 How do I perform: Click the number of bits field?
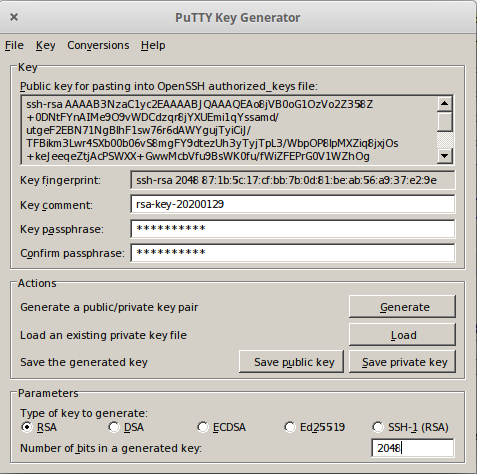pyautogui.click(x=413, y=448)
